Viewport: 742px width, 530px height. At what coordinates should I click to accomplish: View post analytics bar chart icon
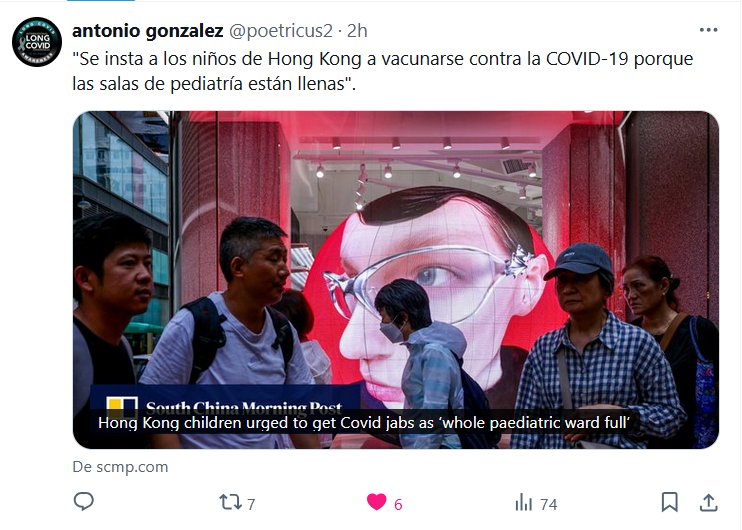tap(523, 503)
